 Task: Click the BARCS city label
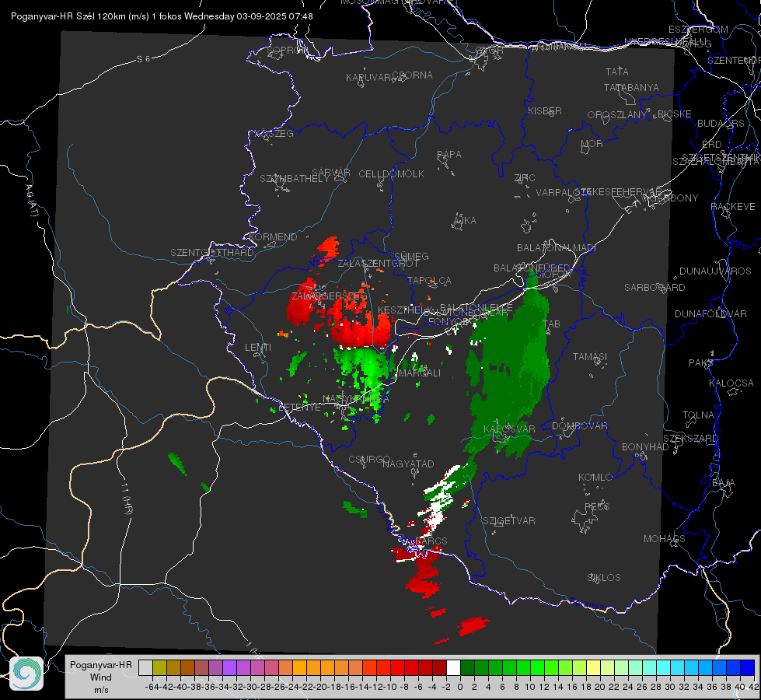(431, 541)
